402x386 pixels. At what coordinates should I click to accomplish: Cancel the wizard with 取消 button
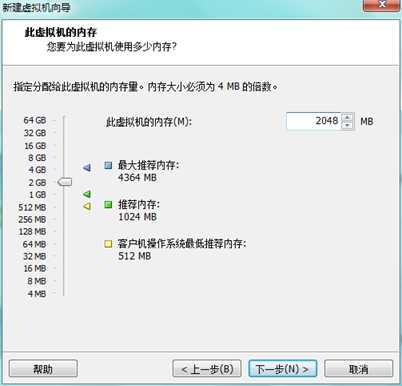pyautogui.click(x=359, y=369)
